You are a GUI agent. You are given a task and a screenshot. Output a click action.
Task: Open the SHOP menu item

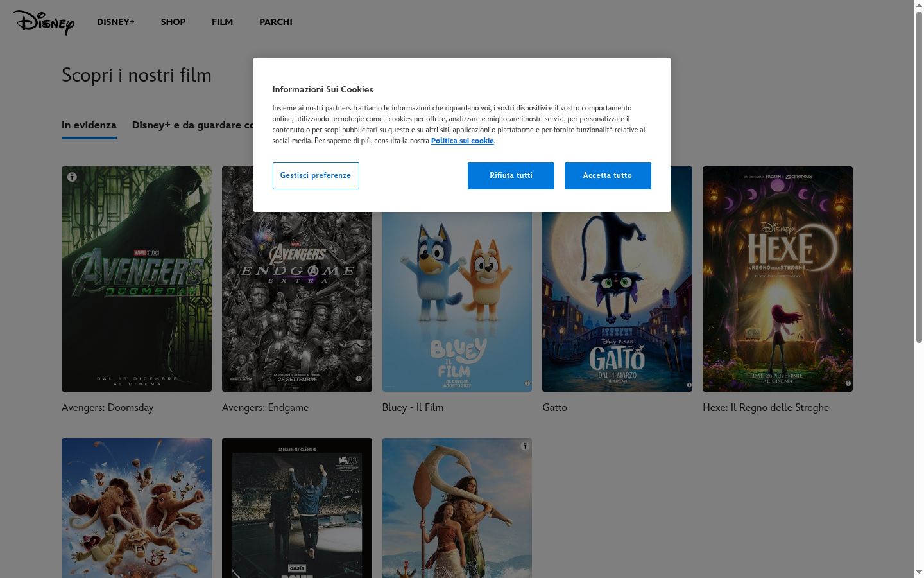pyautogui.click(x=173, y=22)
